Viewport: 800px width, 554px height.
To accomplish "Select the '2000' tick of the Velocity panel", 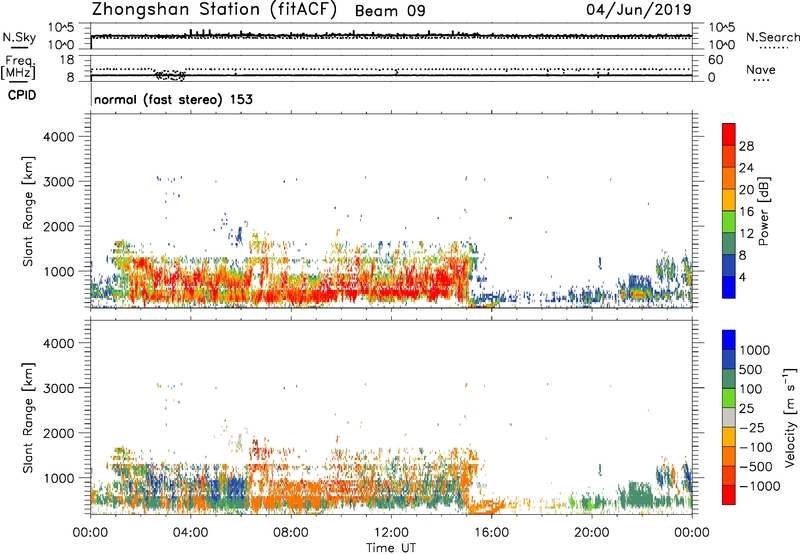I will (x=58, y=433).
